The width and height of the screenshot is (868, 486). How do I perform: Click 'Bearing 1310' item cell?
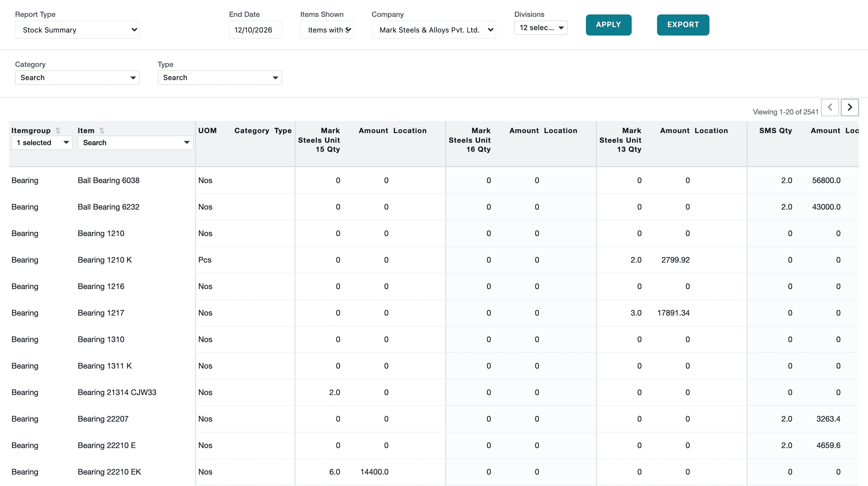[x=101, y=340]
